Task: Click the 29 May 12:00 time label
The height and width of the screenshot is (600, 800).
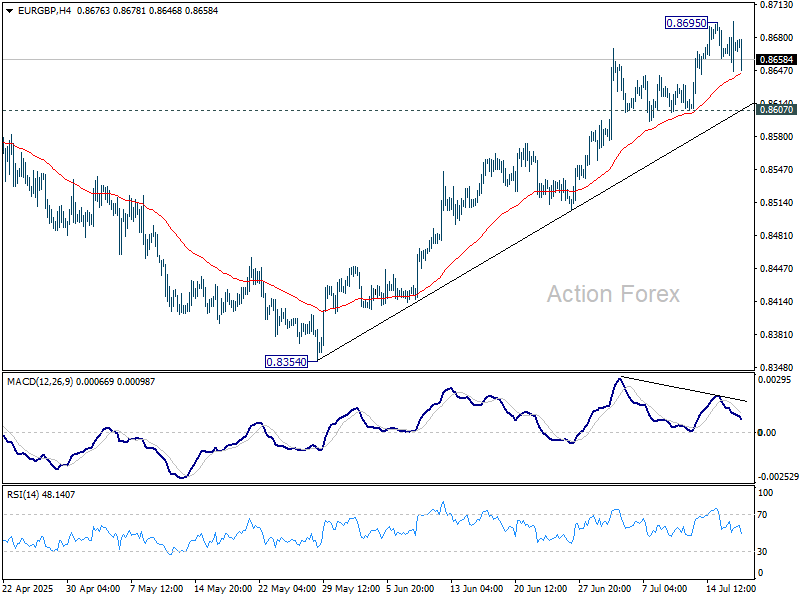Action: 352,590
